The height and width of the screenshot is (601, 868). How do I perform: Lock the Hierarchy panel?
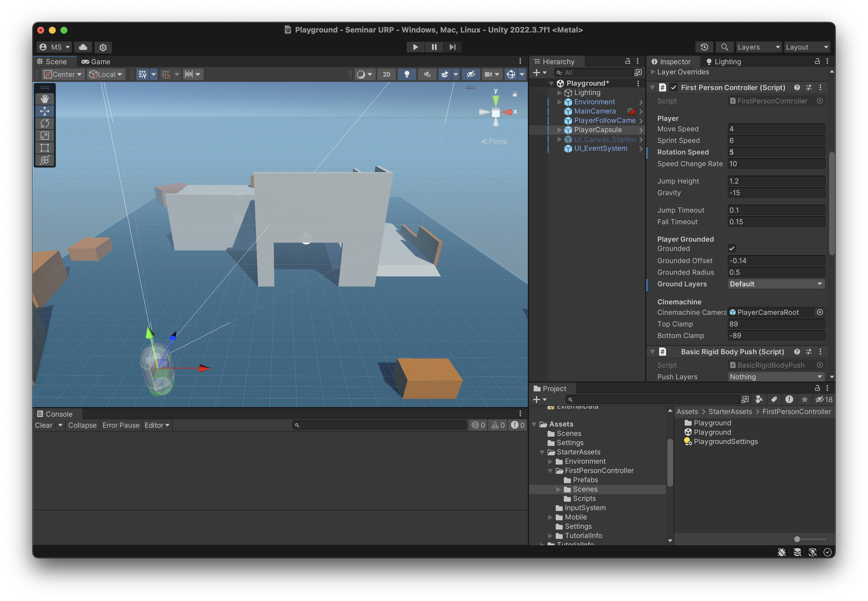click(628, 61)
